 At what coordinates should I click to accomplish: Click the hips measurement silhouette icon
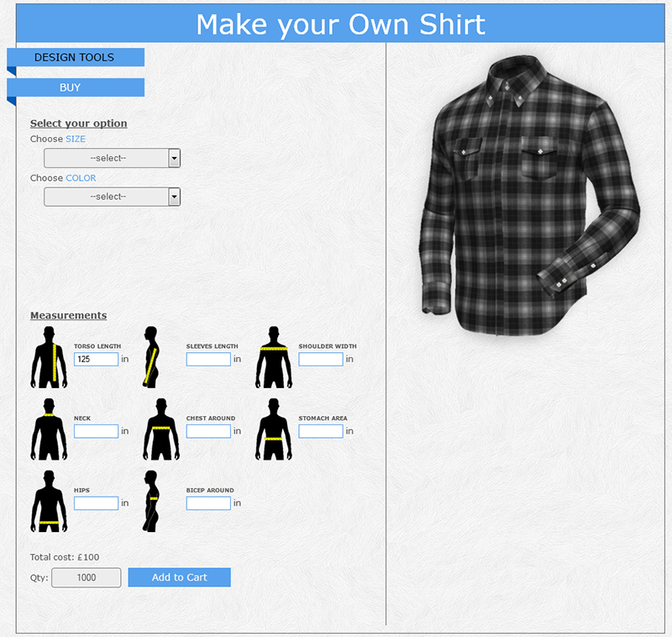(x=49, y=502)
